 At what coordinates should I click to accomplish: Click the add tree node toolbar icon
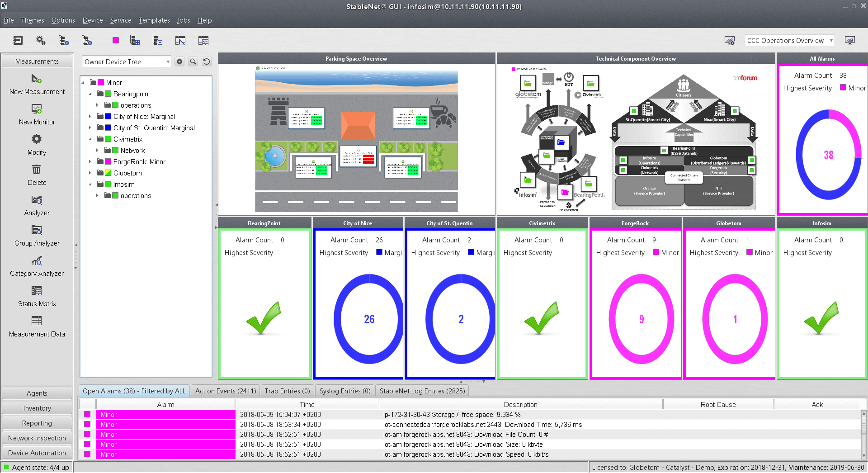(135, 40)
